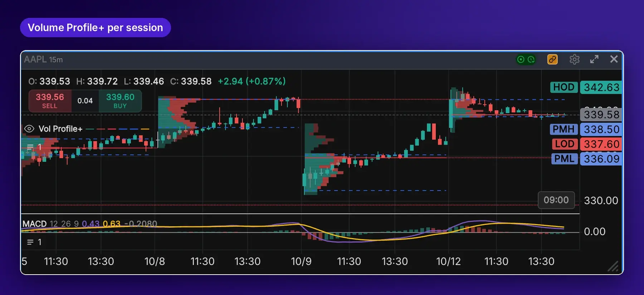This screenshot has height=295, width=644.
Task: Click the HOD price level tag
Action: coord(564,87)
